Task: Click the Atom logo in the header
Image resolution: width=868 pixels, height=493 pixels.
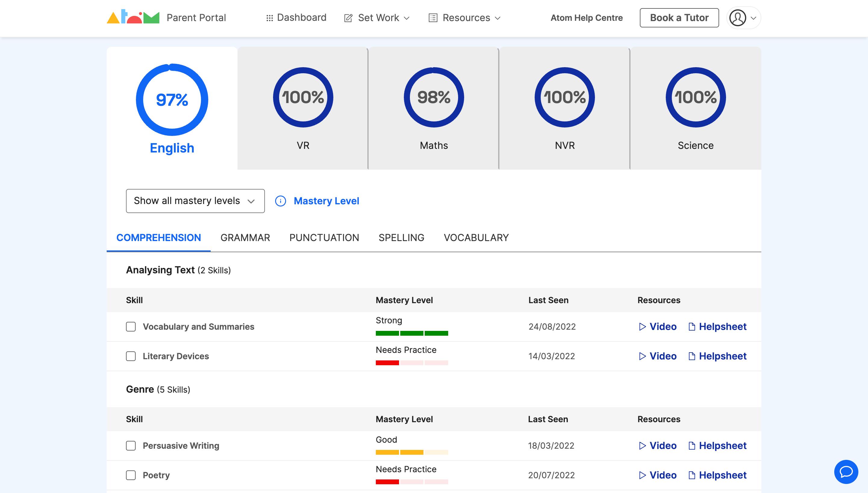Action: pos(133,17)
